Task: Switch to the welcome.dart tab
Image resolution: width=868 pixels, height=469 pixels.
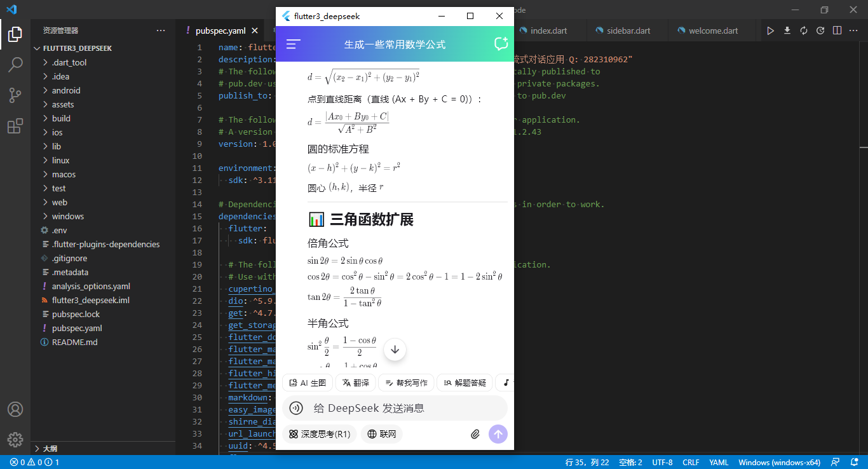Action: (711, 30)
